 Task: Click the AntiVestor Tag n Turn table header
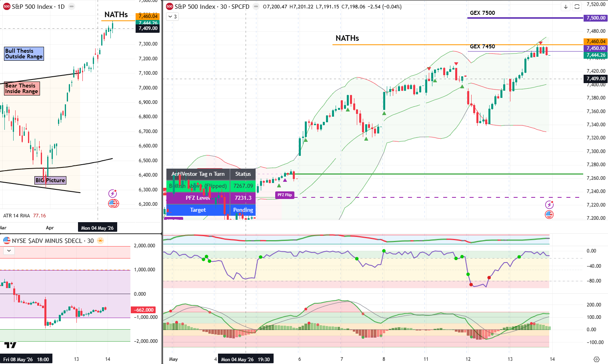[198, 174]
